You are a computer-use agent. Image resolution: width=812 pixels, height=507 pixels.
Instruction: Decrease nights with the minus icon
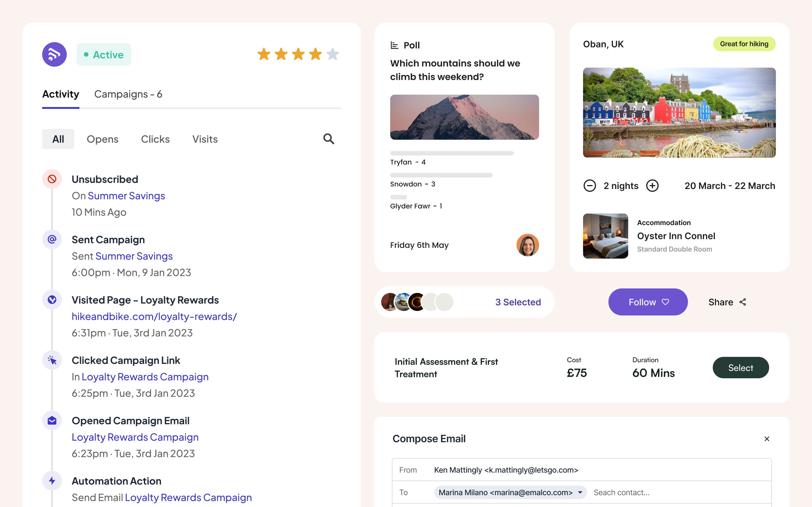(x=590, y=186)
